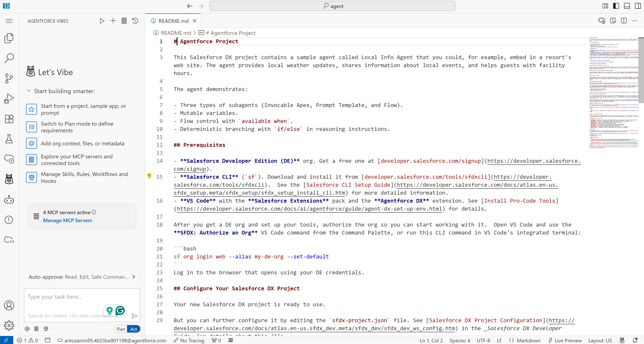This screenshot has height=344, width=644.
Task: Navigate forward with the right arrow
Action: [x=201, y=6]
